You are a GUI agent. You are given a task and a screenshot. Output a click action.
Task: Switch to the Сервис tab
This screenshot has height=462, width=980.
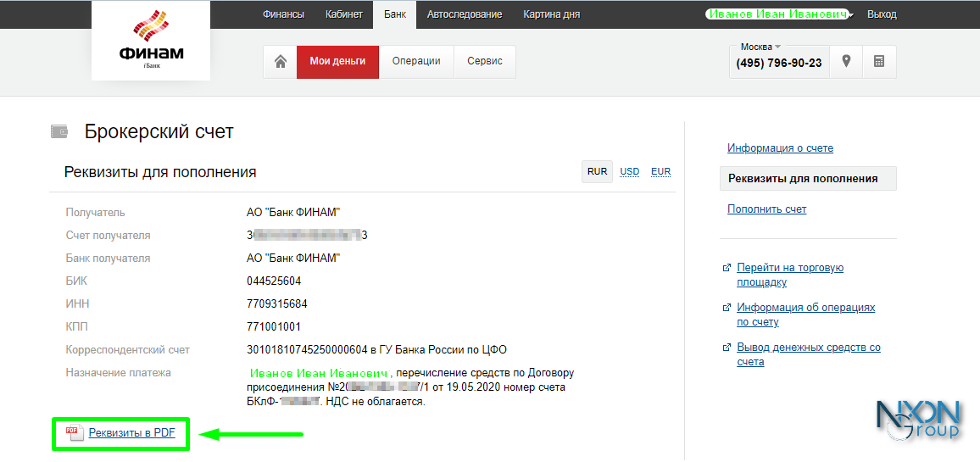click(485, 61)
